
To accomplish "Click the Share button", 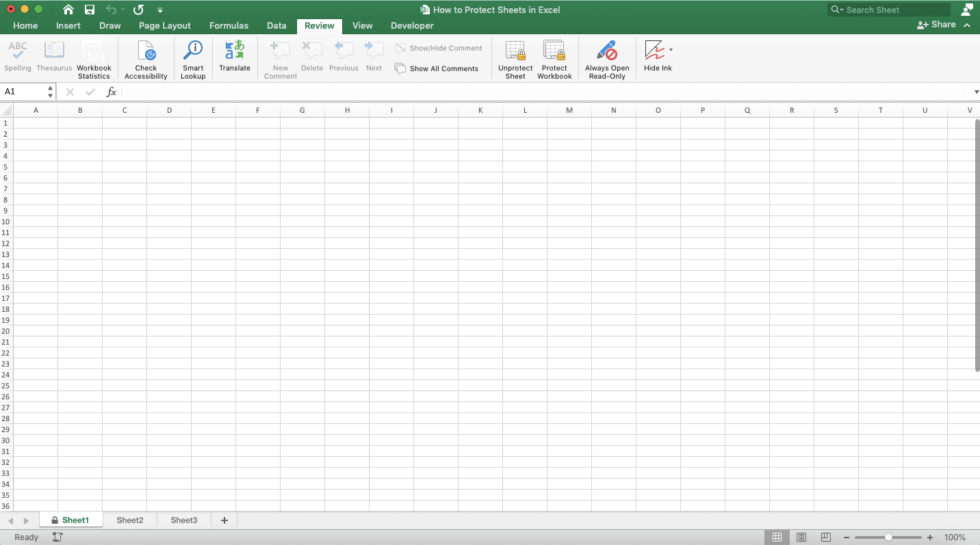I will (x=936, y=25).
